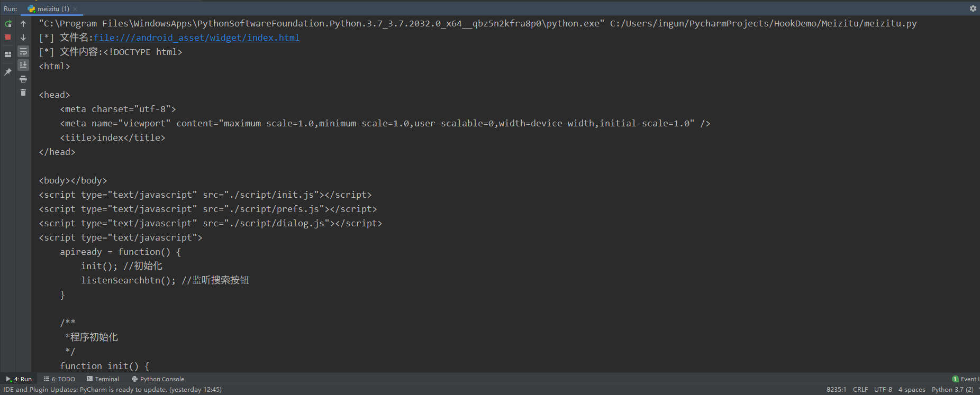Screen dimensions: 980x395
Task: Clear all console output with trash icon
Action: (x=23, y=93)
